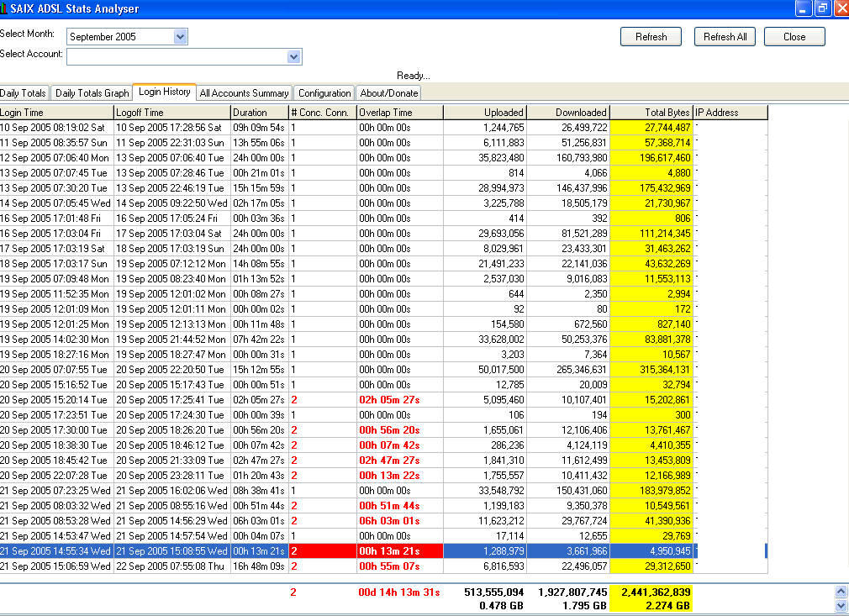Open the Configuration tab
The image size is (849, 616).
coord(324,93)
